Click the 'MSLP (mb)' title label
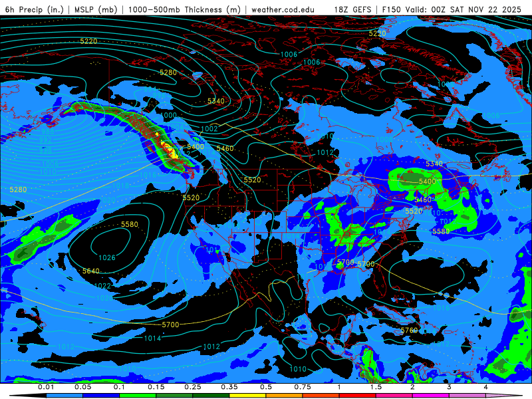532x399 pixels. [96, 9]
